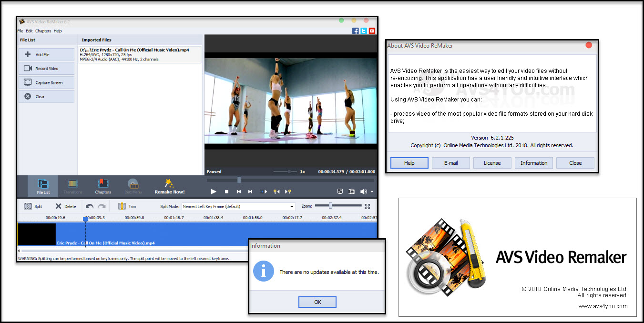Open the Trim tool
This screenshot has height=323, width=644.
pos(127,206)
